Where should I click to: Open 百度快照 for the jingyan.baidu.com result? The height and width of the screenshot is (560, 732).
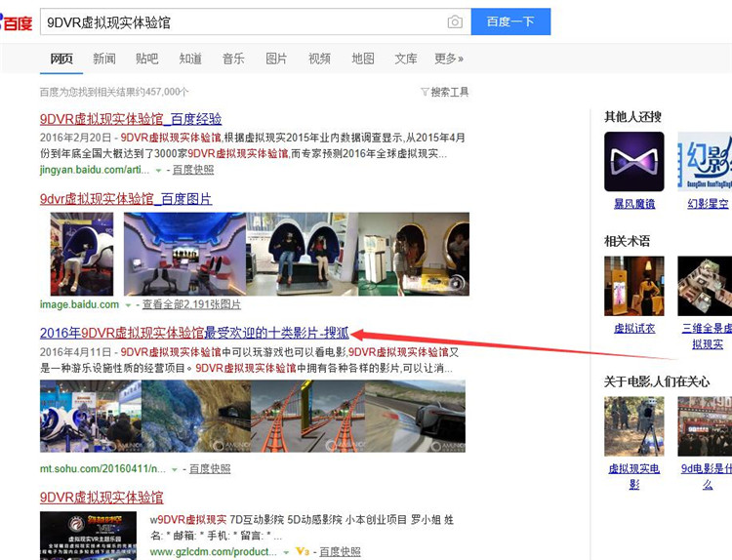pos(193,170)
